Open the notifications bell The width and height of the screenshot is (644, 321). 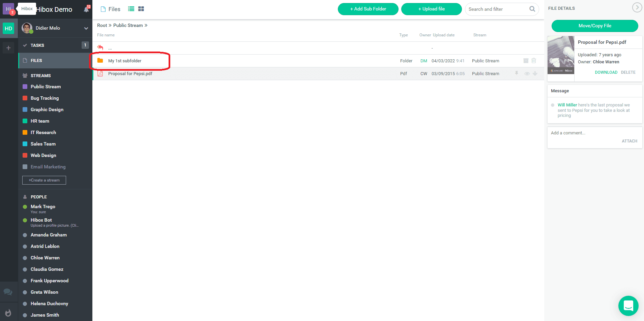(86, 9)
